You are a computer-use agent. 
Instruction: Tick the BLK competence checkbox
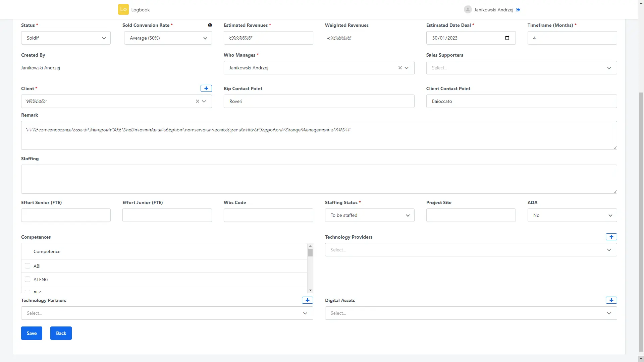28,292
